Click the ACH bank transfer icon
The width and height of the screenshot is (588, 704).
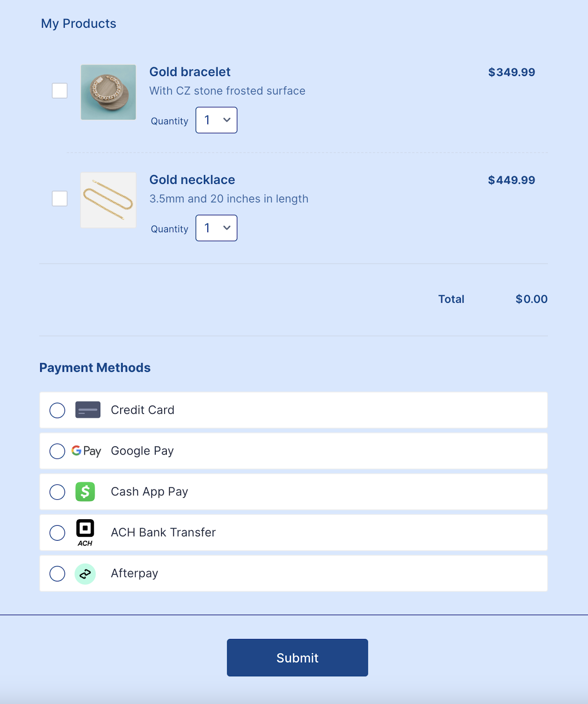pyautogui.click(x=85, y=532)
